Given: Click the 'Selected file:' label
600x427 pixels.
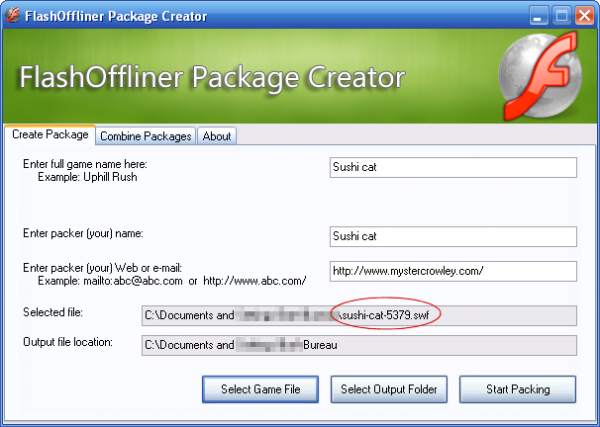Looking at the screenshot, I should tap(53, 312).
